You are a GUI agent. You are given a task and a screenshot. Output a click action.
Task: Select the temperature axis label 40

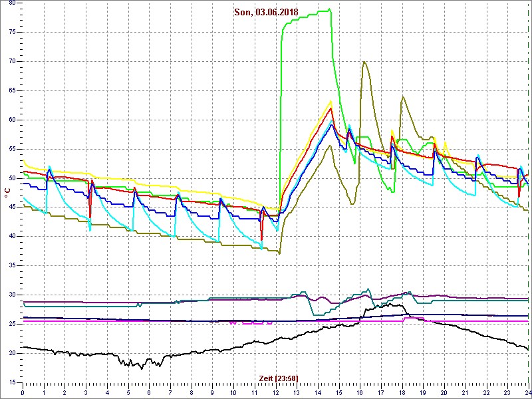click(x=11, y=237)
